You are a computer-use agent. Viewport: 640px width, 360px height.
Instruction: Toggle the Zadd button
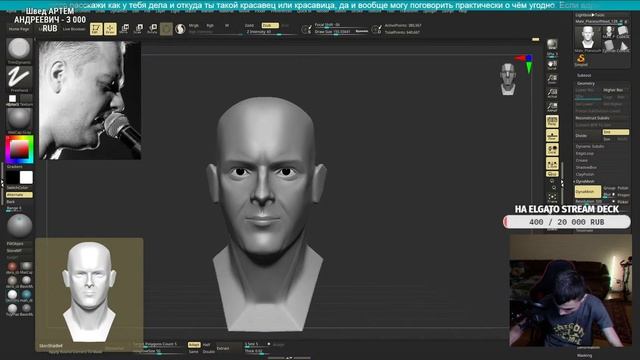[x=249, y=25]
